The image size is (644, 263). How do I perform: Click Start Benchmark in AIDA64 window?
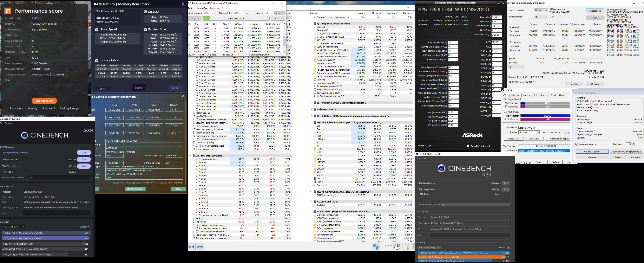pyautogui.click(x=135, y=189)
